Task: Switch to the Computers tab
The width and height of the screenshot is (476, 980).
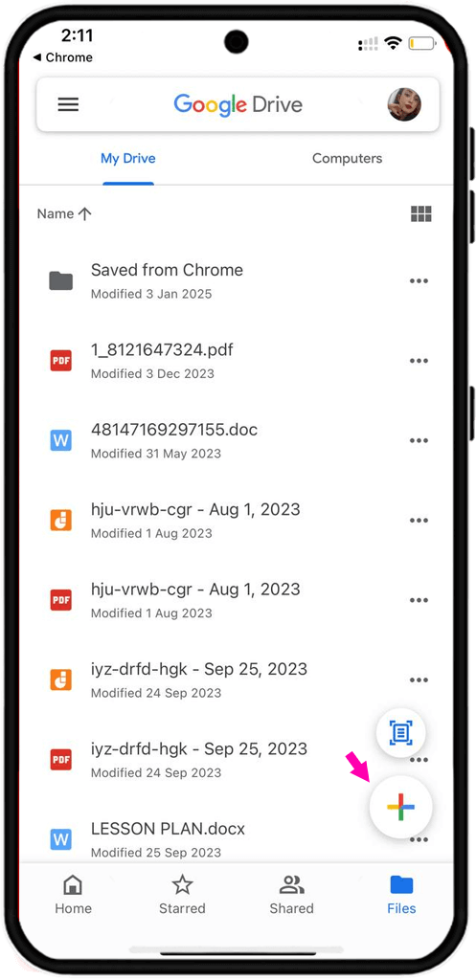Action: click(x=347, y=158)
